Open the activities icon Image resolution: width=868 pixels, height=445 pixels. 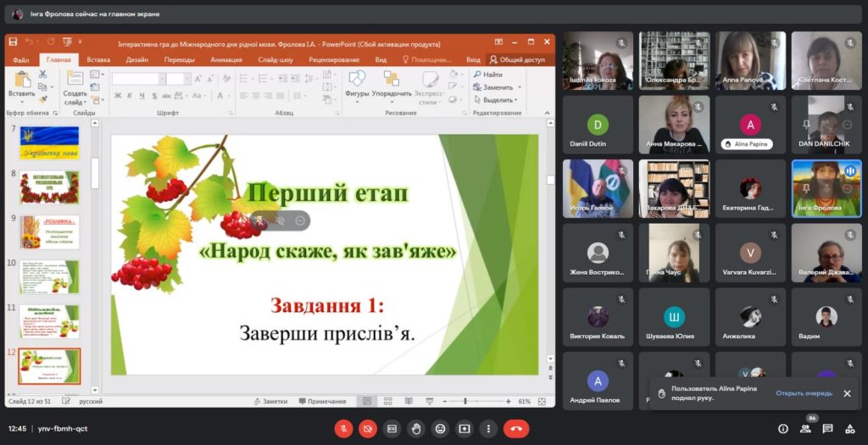850,429
